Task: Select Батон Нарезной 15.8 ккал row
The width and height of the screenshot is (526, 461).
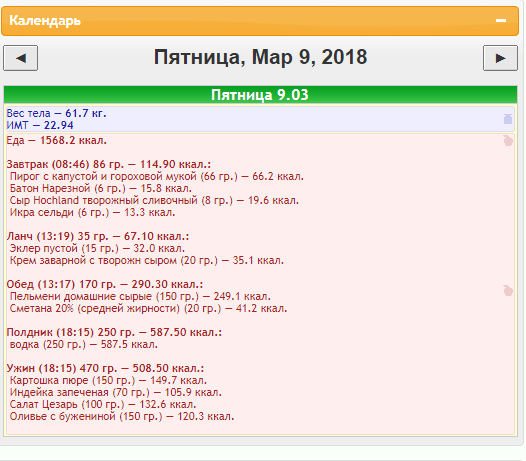Action: (x=101, y=189)
